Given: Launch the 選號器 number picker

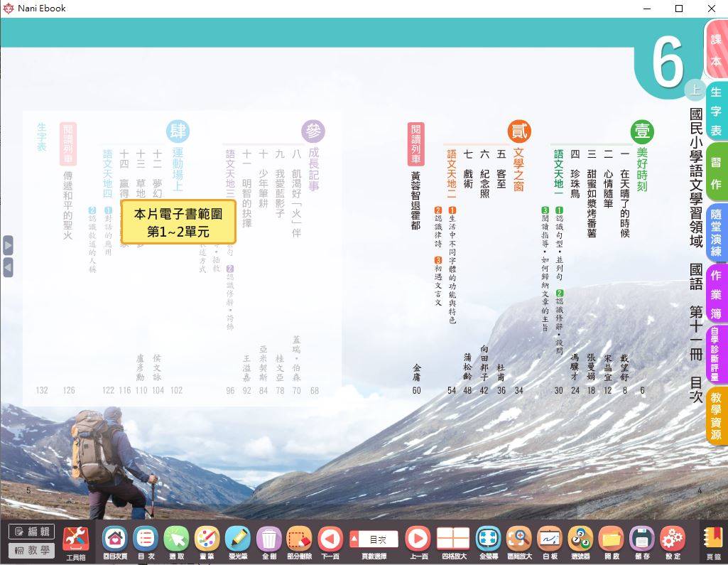Looking at the screenshot, I should [580, 542].
